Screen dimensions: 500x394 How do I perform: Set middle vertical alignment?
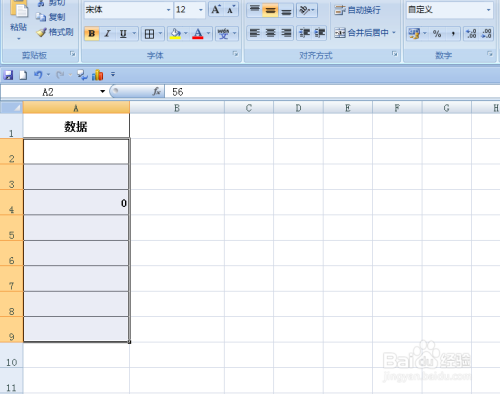tap(270, 10)
